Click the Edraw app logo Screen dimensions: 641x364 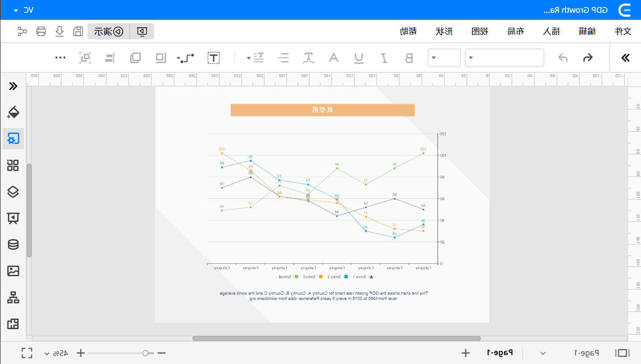[625, 10]
